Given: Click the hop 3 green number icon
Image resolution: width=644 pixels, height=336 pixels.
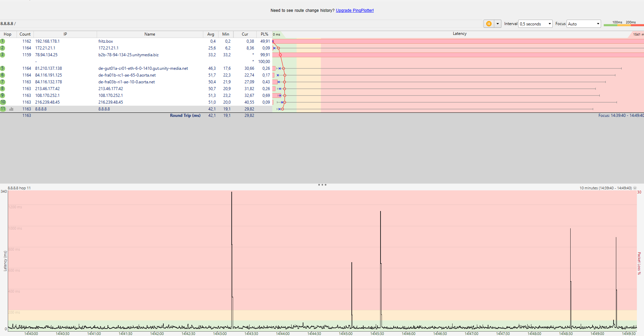Looking at the screenshot, I should coord(3,55).
